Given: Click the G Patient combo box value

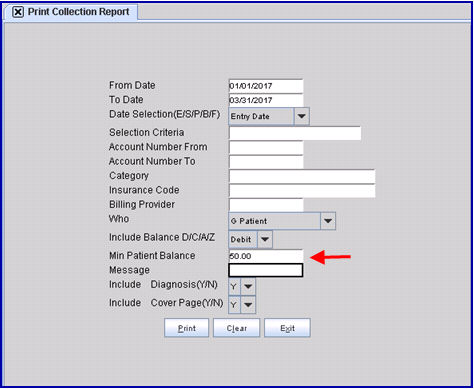Looking at the screenshot, I should 274,221.
